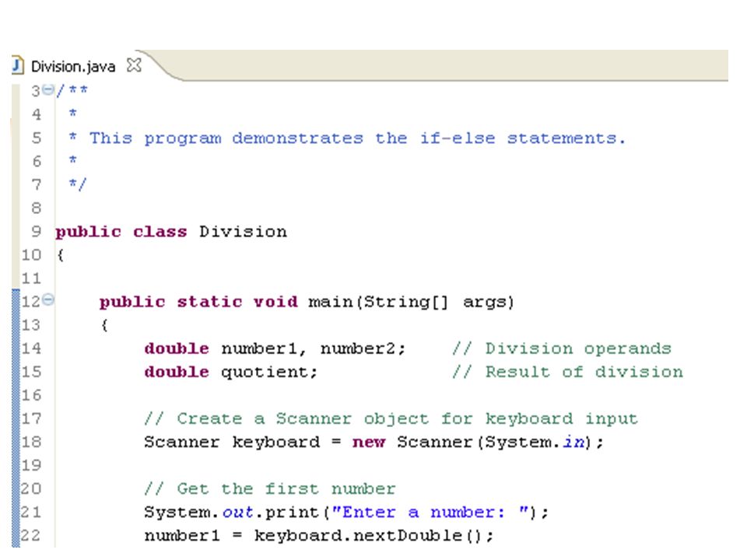Collapse the Javadoc comment fold at line 3
The height and width of the screenshot is (560, 747).
[48, 89]
